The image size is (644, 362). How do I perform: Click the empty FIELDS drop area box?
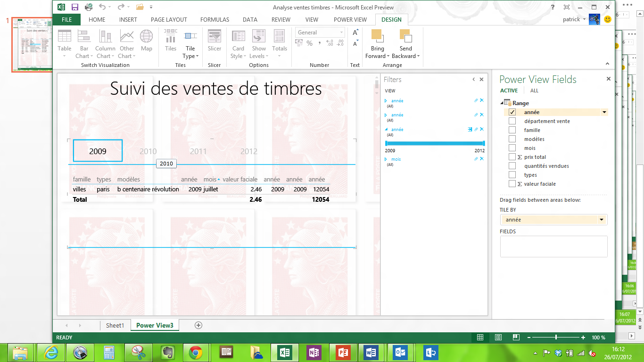pos(553,247)
